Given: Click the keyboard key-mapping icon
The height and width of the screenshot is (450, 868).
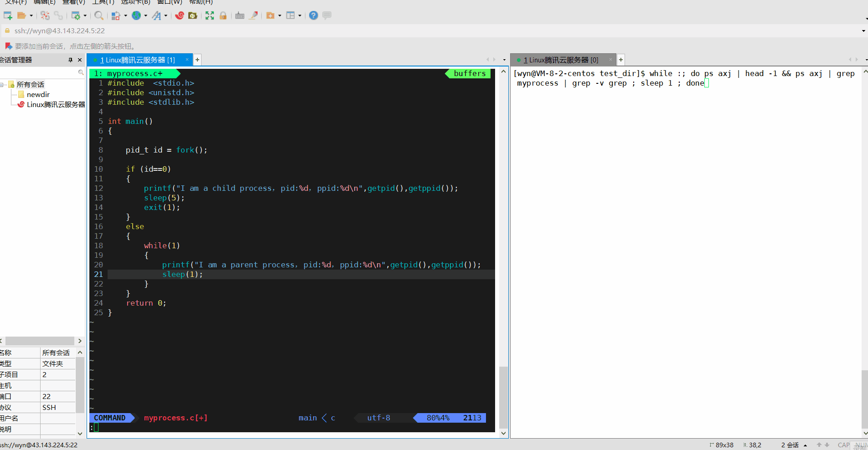Looking at the screenshot, I should (x=240, y=15).
